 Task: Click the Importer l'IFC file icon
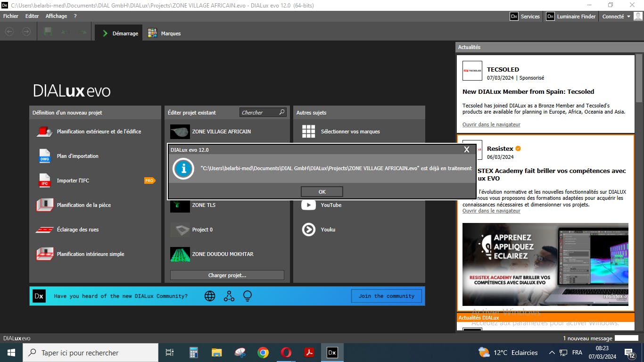pos(45,181)
